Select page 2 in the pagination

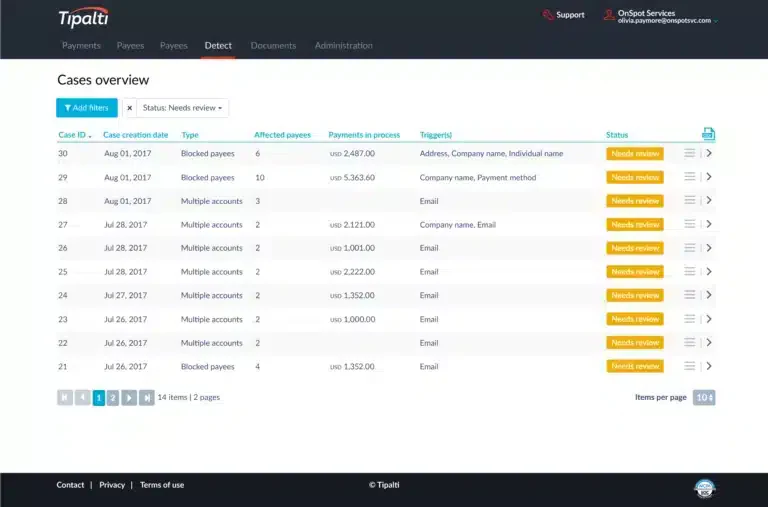pos(113,397)
